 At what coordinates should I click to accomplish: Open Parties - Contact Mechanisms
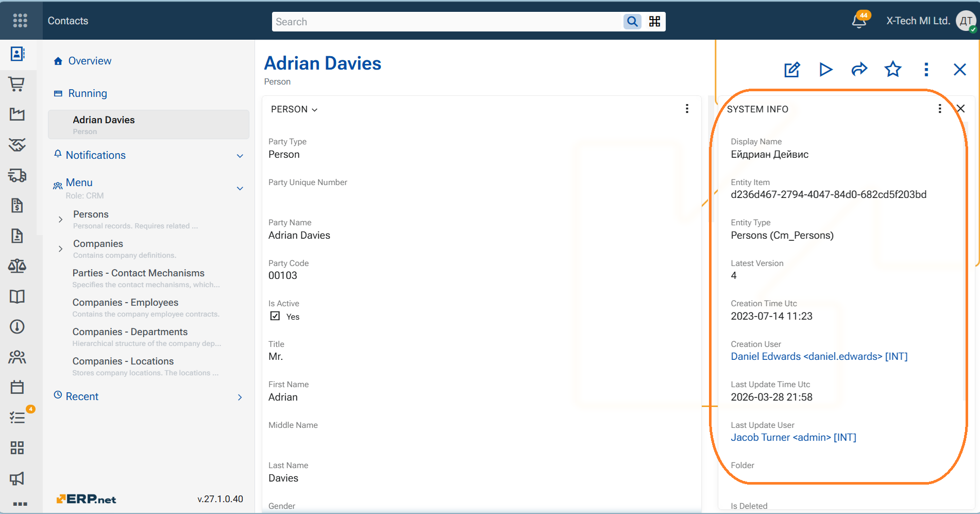(138, 273)
